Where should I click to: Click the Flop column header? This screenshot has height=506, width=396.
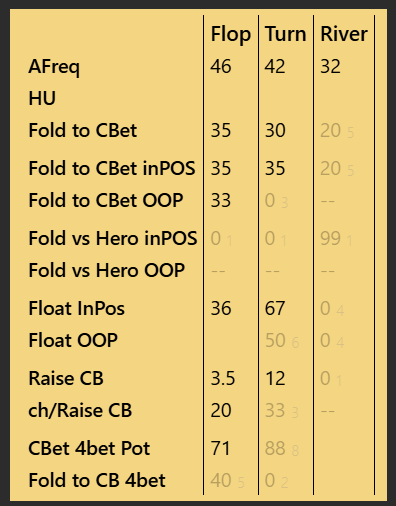tap(231, 34)
